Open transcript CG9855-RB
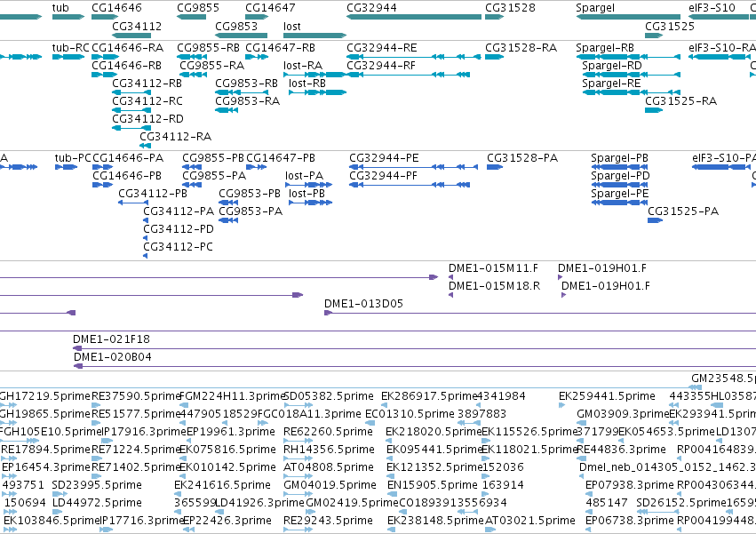756x534 pixels. coord(208,48)
